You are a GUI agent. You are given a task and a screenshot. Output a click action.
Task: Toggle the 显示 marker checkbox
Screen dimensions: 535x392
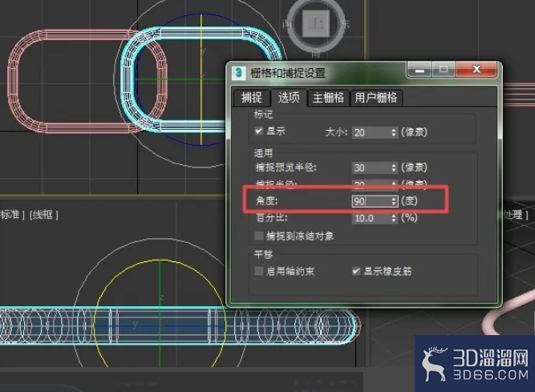(259, 131)
